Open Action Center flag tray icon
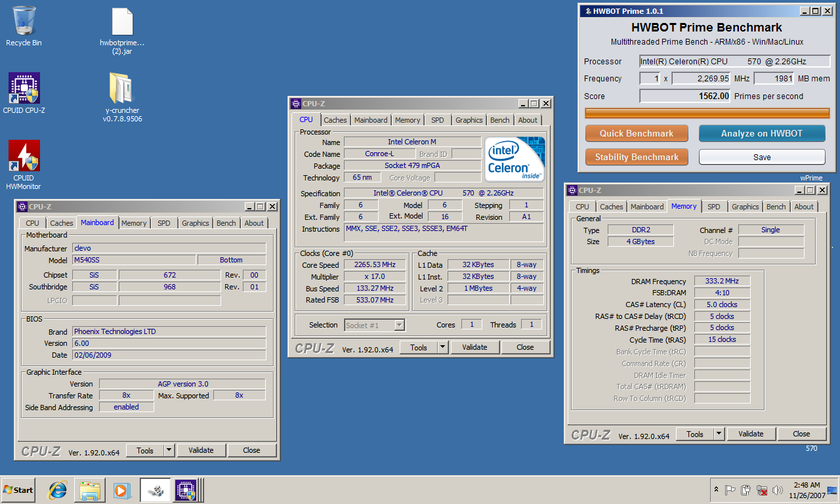Screen dimensions: 840x504 click(730, 490)
